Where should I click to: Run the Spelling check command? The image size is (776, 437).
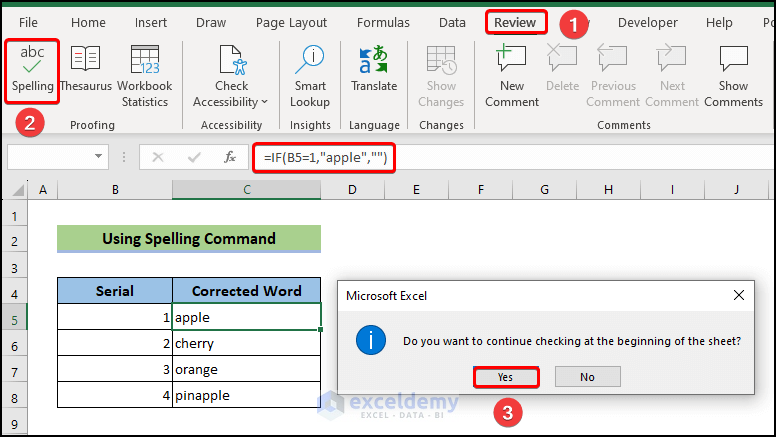tap(32, 71)
